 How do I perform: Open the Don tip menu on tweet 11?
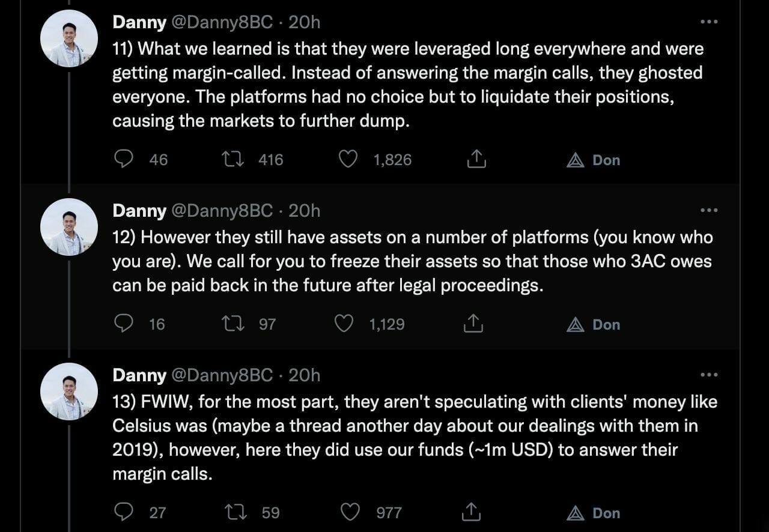click(x=577, y=159)
